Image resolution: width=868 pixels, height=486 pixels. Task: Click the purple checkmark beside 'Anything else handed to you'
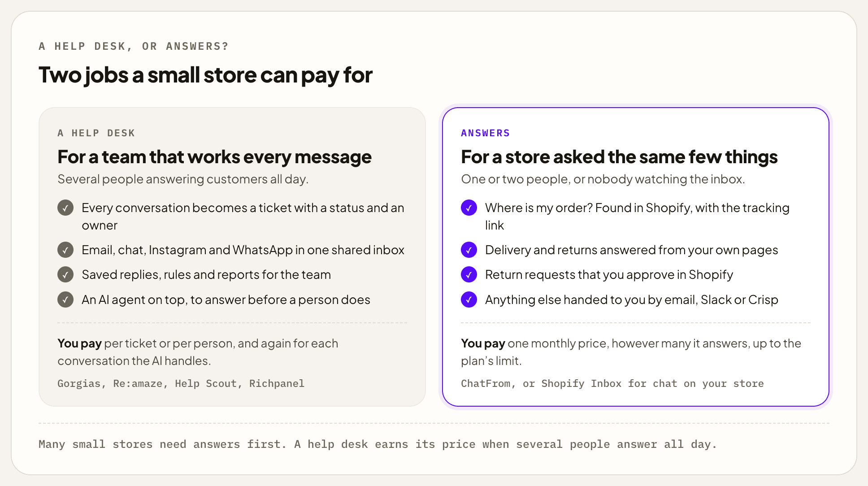469,299
